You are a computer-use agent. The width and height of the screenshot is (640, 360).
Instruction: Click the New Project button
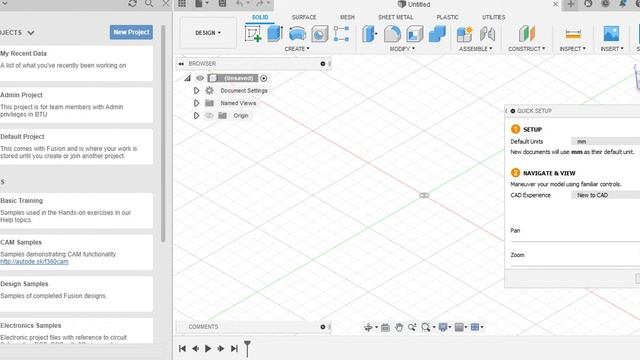pos(131,32)
